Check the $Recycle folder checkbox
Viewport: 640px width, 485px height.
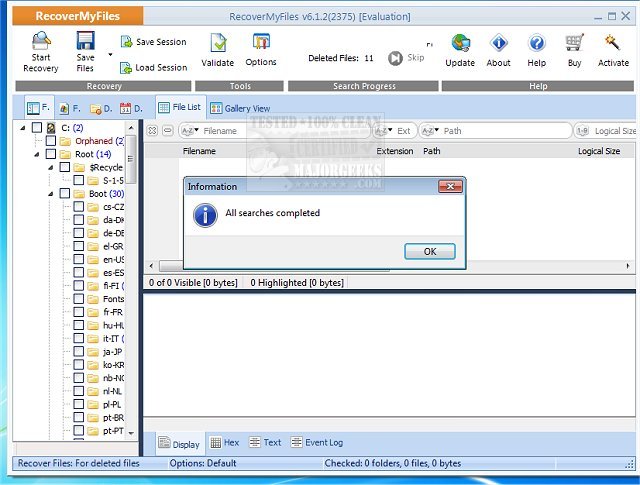(64, 167)
